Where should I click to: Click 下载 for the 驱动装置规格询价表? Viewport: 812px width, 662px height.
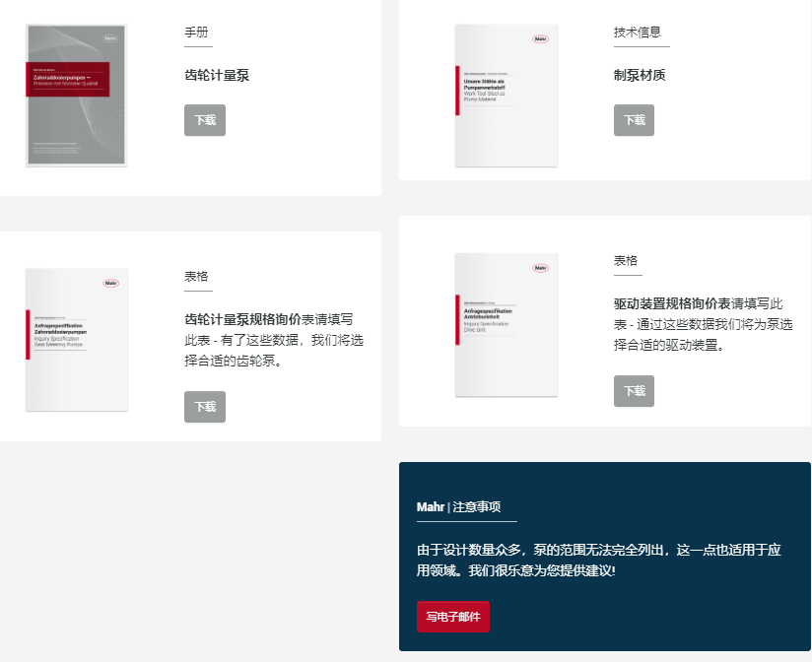point(634,391)
